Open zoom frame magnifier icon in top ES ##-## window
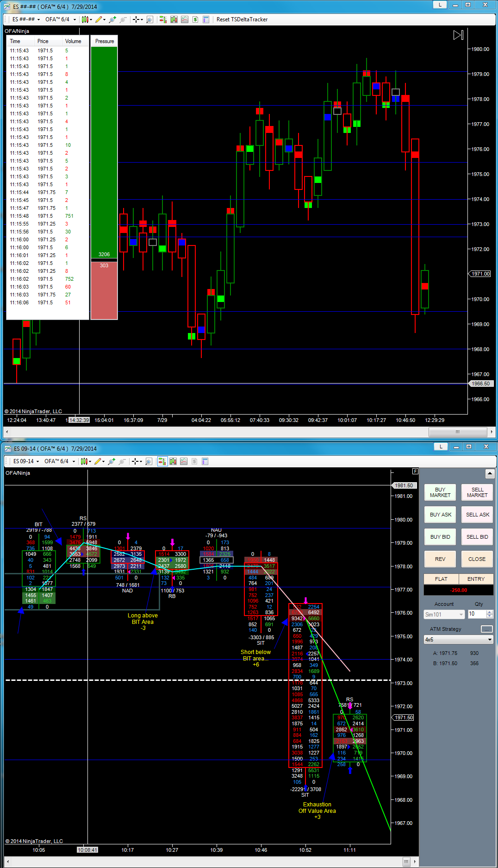Viewport: 498px width, 868px height. (x=149, y=19)
